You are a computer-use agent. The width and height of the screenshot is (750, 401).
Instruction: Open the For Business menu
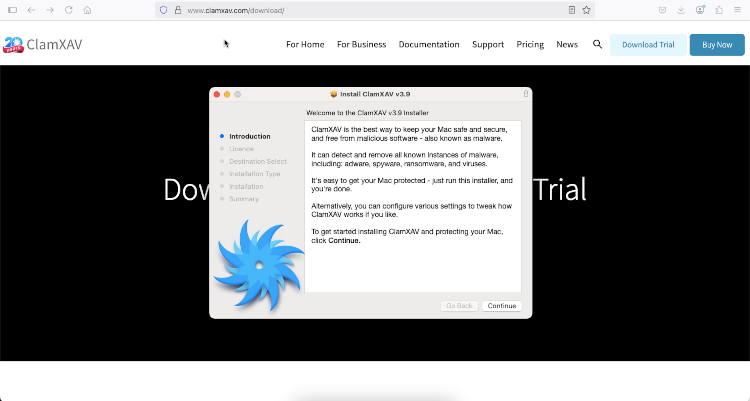[x=362, y=45]
